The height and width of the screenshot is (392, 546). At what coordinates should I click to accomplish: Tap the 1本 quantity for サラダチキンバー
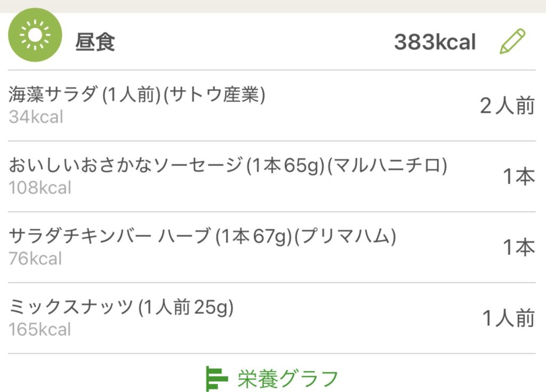pos(518,247)
